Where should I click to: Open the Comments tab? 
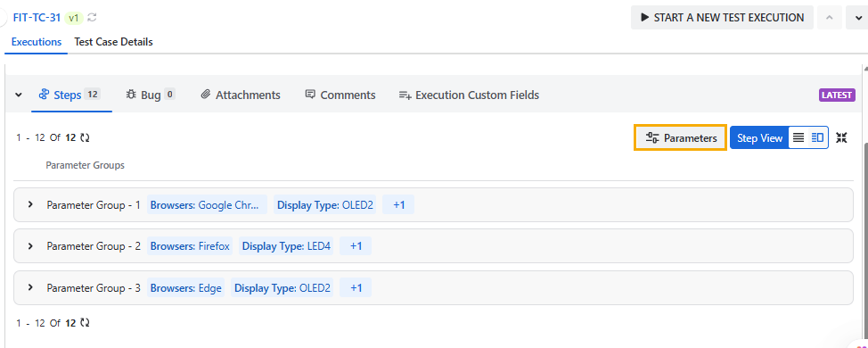pyautogui.click(x=340, y=95)
